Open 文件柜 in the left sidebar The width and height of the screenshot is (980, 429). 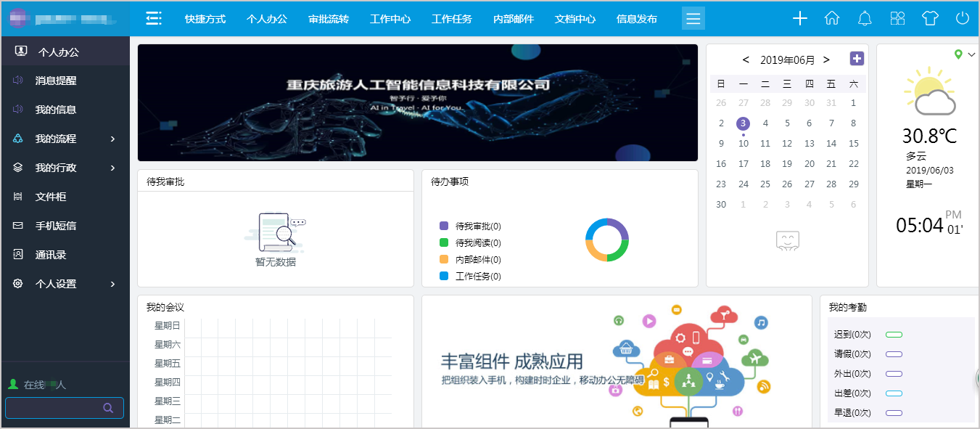[x=52, y=196]
